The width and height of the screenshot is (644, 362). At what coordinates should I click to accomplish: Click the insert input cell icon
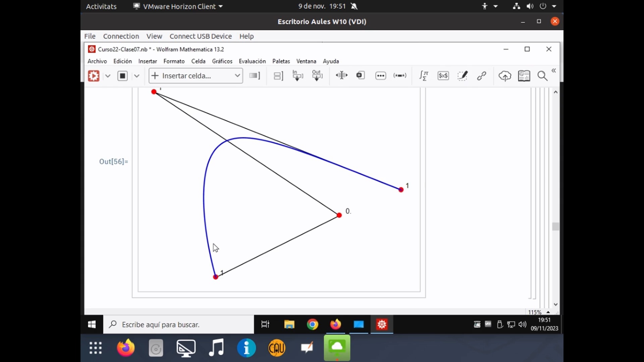point(298,76)
